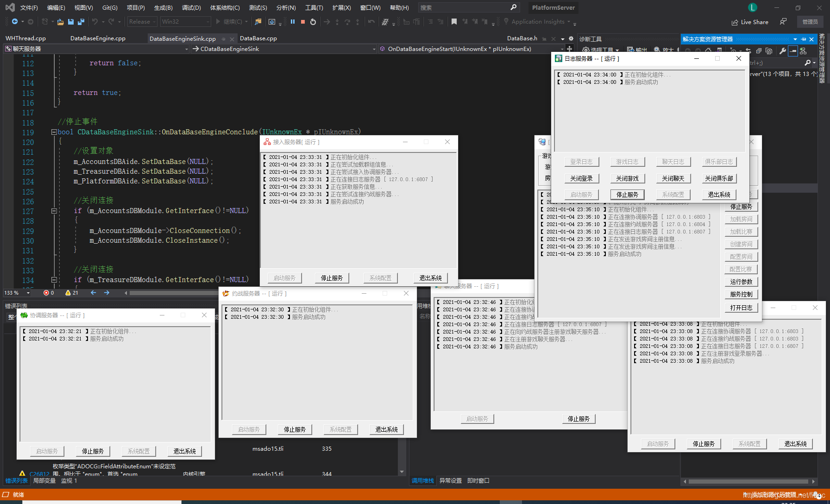Click 关闭登录 in 日志服务器 window
The height and width of the screenshot is (504, 830).
pyautogui.click(x=581, y=178)
